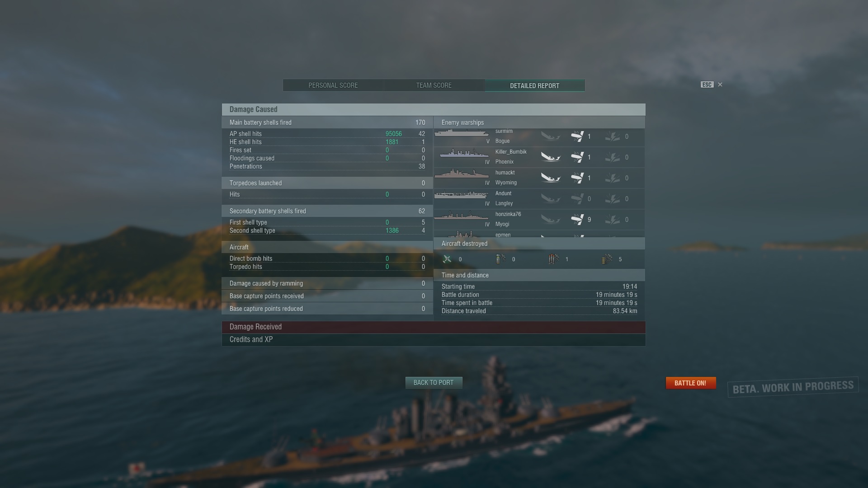Click the dive bomber destroyed icon
Screen dimensions: 868x488
(x=500, y=259)
